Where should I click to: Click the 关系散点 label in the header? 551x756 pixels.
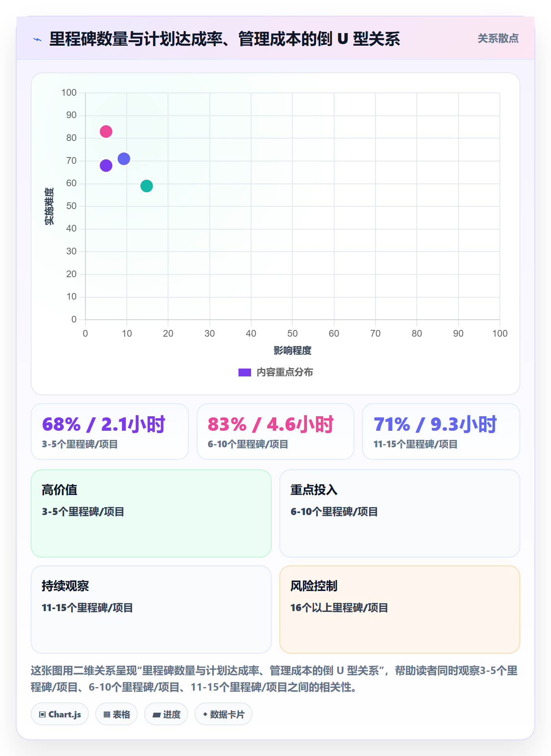[x=498, y=39]
